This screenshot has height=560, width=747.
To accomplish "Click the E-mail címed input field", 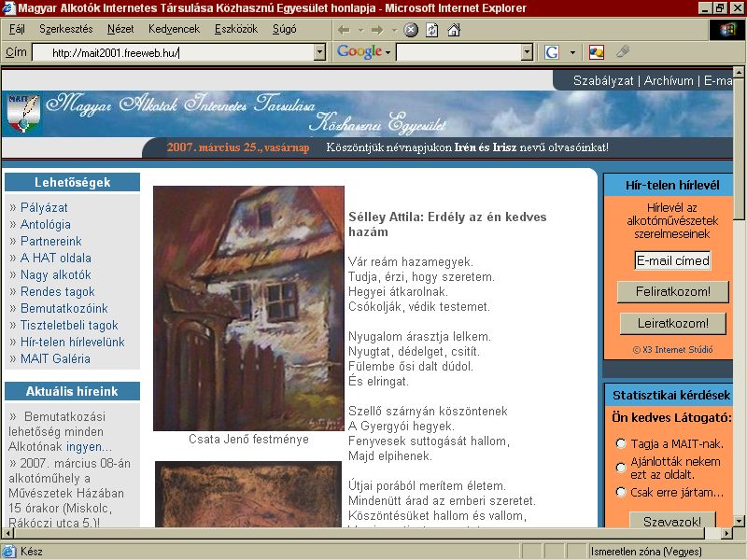I will [x=672, y=260].
